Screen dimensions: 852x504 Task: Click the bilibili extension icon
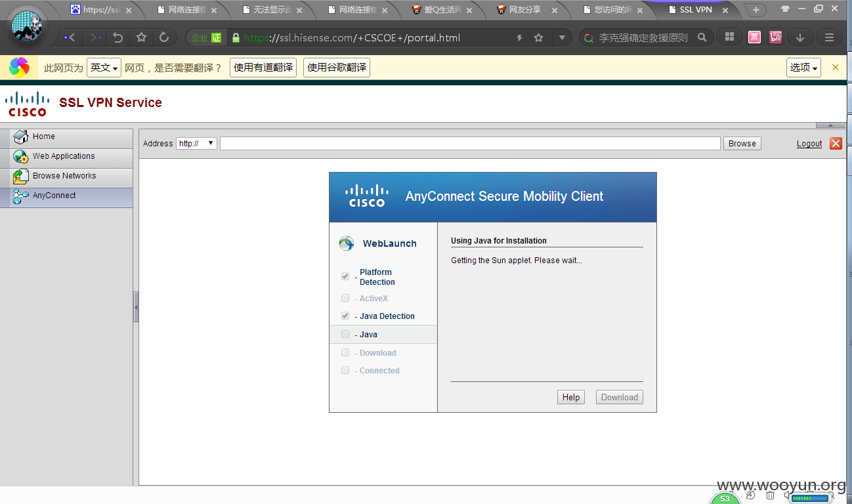[777, 37]
